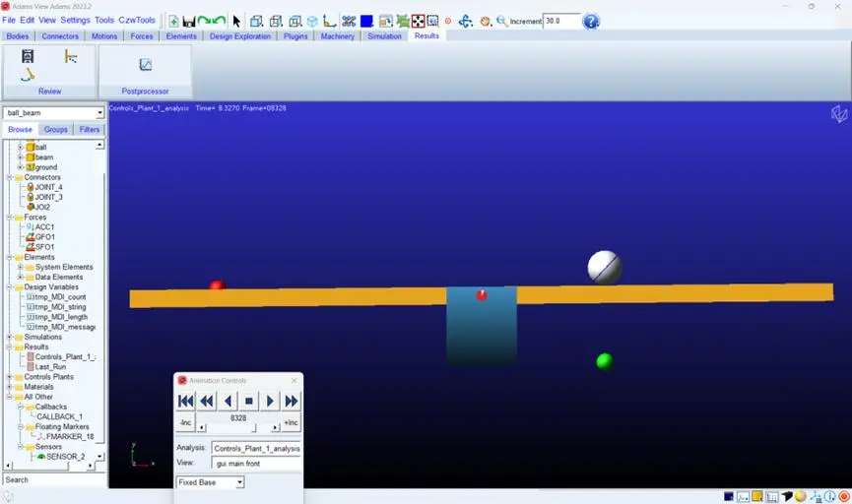Click the frame slider in Animation Controls
852x504 pixels.
[238, 428]
